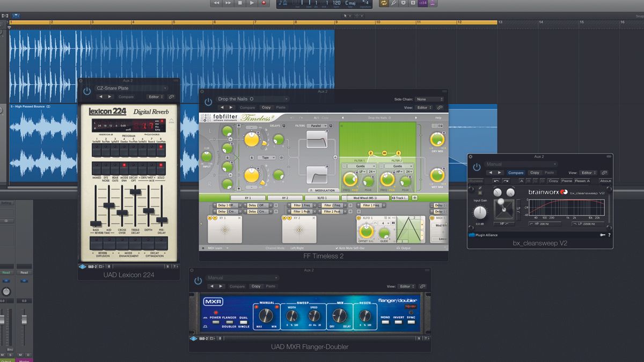The width and height of the screenshot is (644, 362).
Task: Click the Wet Mix knob in FF Timeless 2
Action: pyautogui.click(x=437, y=175)
